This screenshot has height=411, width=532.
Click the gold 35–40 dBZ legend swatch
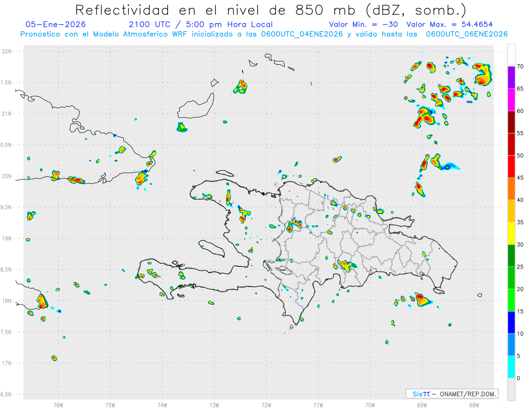tap(511, 211)
